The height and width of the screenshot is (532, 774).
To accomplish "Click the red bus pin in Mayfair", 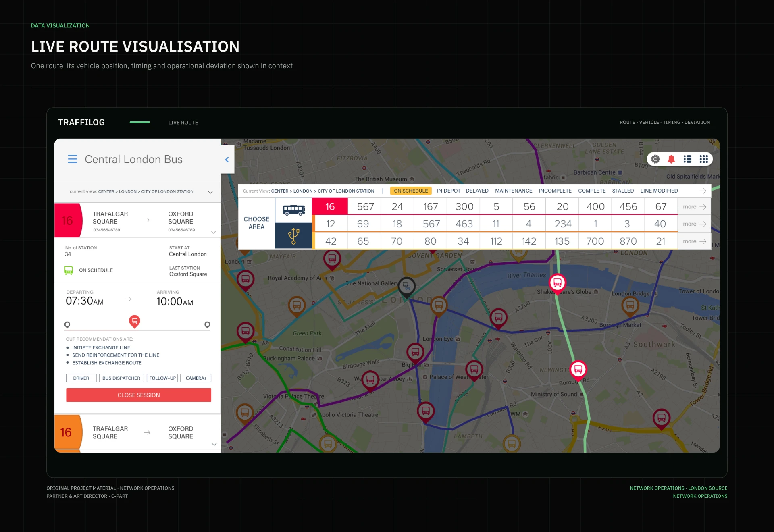I will tap(332, 259).
